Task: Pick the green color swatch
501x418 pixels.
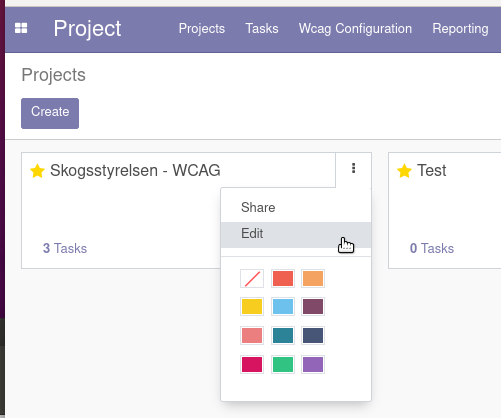Action: point(283,364)
